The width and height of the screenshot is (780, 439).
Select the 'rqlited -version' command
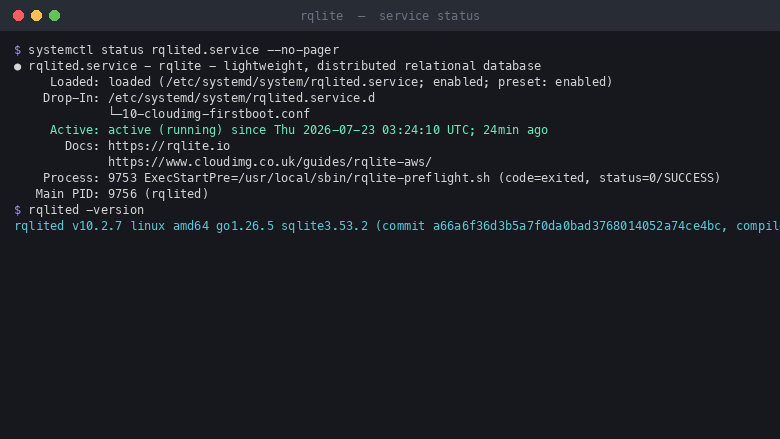[x=86, y=210]
